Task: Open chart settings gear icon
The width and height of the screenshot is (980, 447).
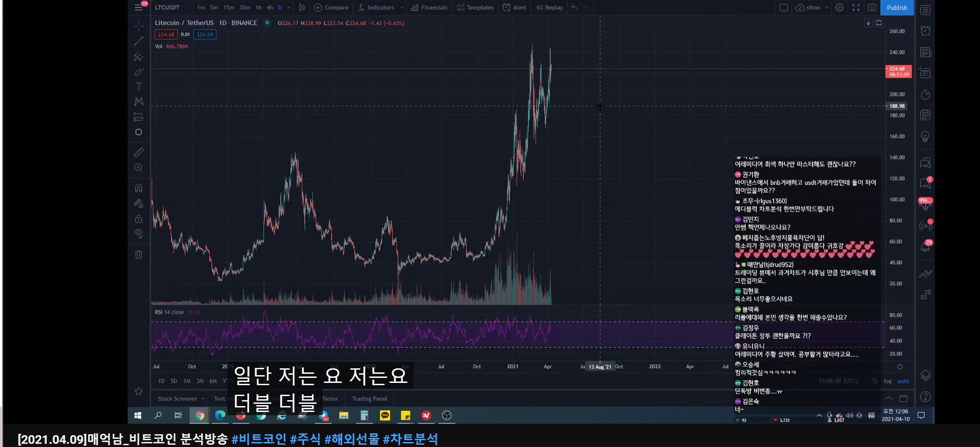Action: click(840, 7)
